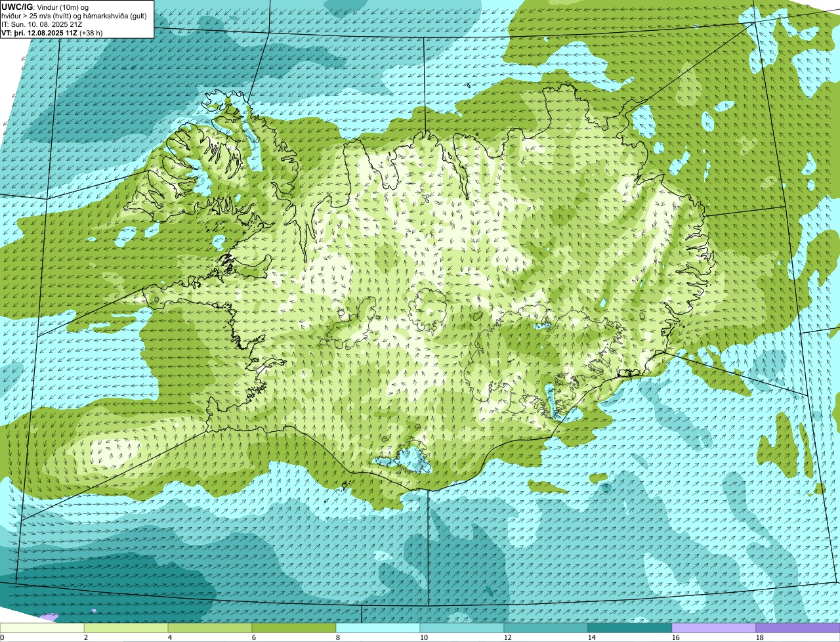Click the legend scale label "0"

[2, 637]
